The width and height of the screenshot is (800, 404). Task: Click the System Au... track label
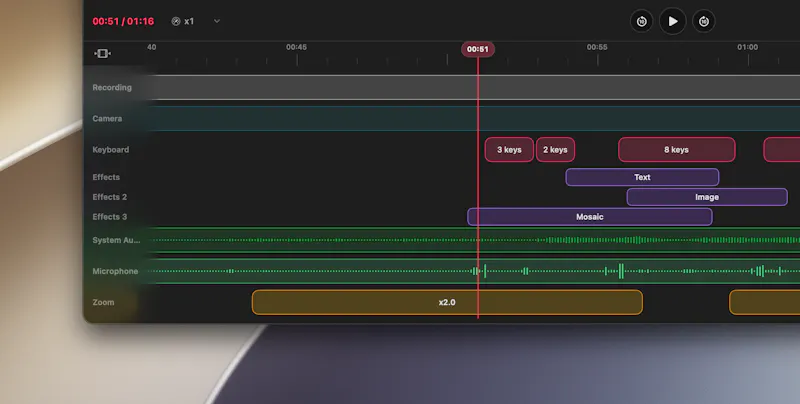(x=116, y=240)
